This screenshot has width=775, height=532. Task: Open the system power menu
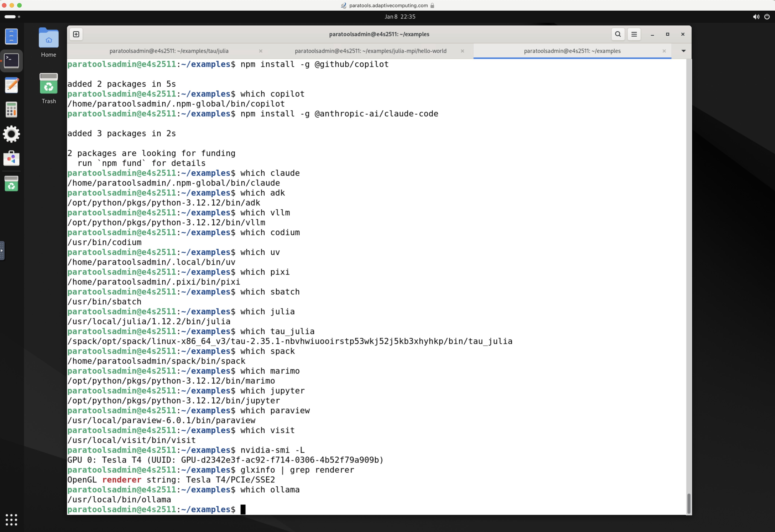767,17
